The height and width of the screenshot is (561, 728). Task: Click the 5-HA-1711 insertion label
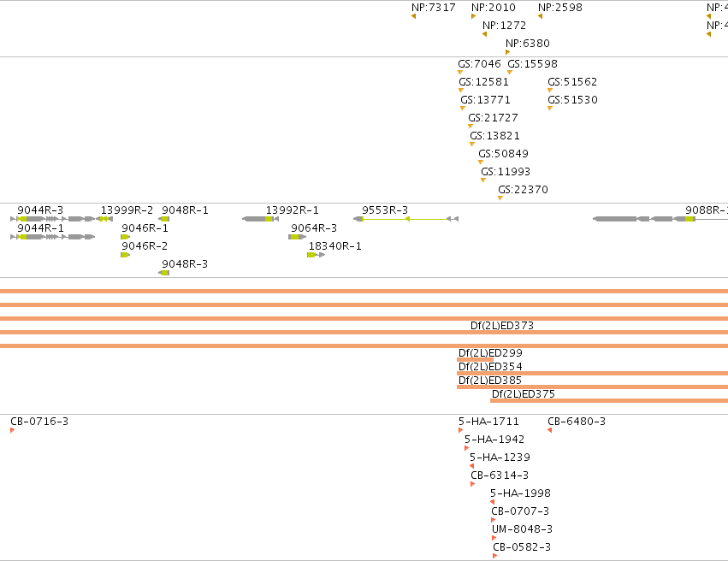(488, 422)
